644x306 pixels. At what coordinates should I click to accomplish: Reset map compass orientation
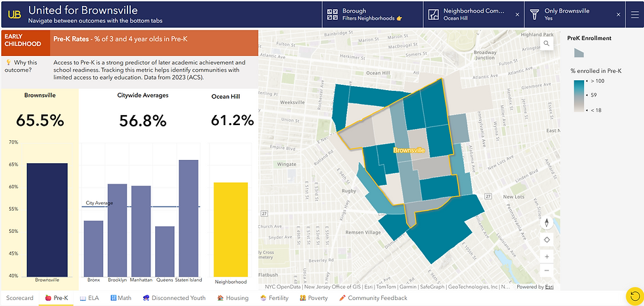pos(546,223)
